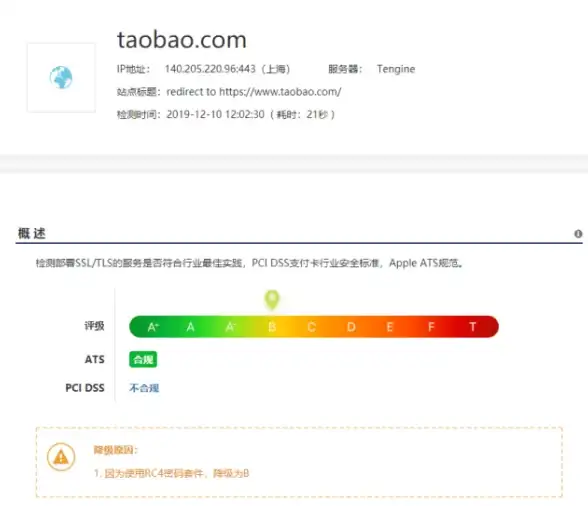Image resolution: width=588 pixels, height=506 pixels.
Task: Click the PCI DSS row label
Action: 85,388
